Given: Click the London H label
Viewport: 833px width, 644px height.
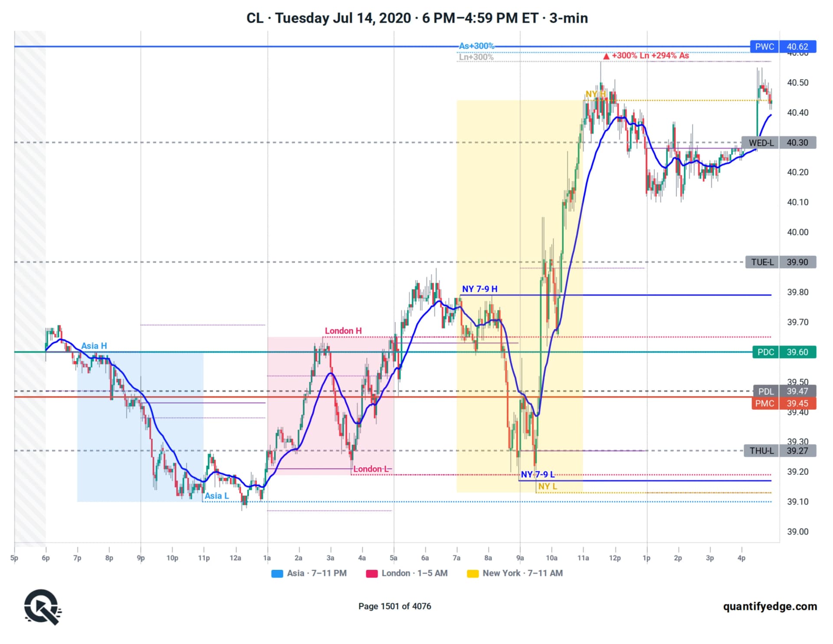Looking at the screenshot, I should [343, 331].
